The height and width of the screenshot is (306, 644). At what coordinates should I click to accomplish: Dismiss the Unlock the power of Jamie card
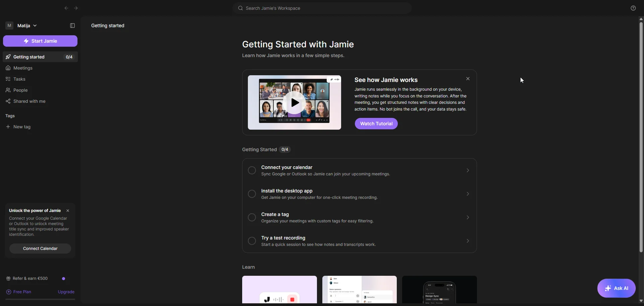point(68,211)
